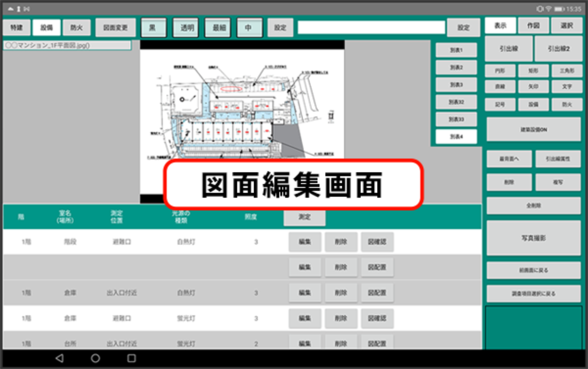Open the 選択 tab in right panel

pos(567,26)
